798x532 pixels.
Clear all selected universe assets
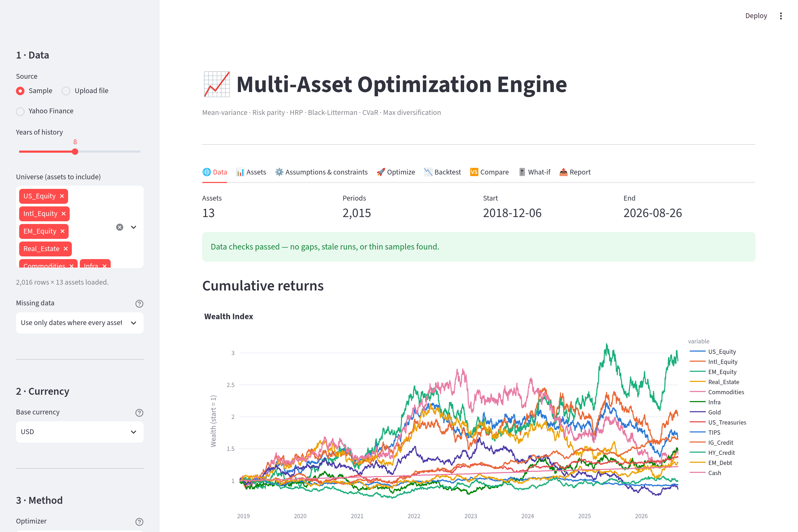pos(120,227)
